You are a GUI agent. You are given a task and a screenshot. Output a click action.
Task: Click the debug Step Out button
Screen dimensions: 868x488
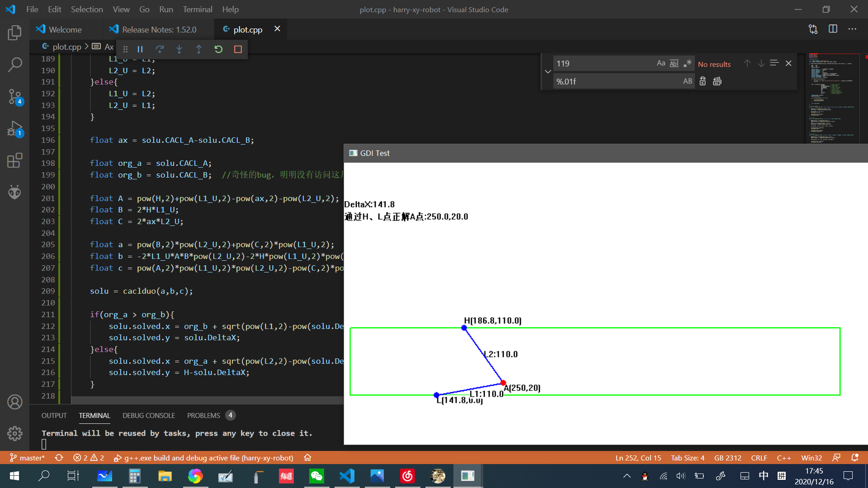tap(198, 49)
